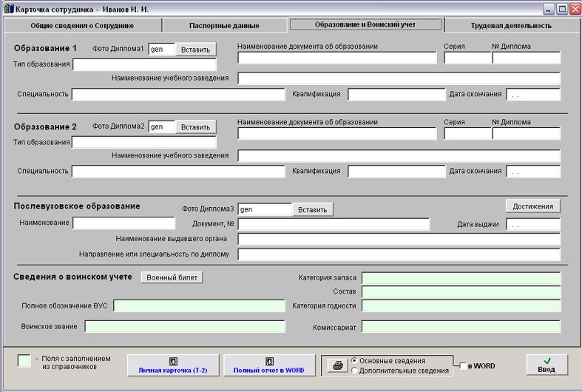Click the Дата выдачи date field
582x392 pixels.
[x=532, y=225]
